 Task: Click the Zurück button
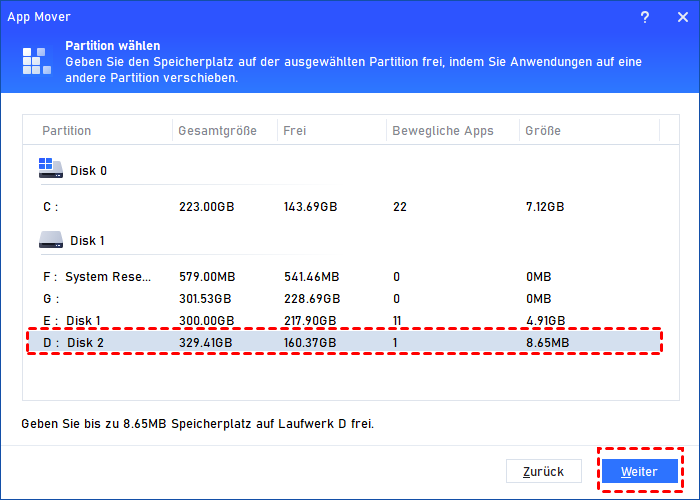pyautogui.click(x=544, y=471)
